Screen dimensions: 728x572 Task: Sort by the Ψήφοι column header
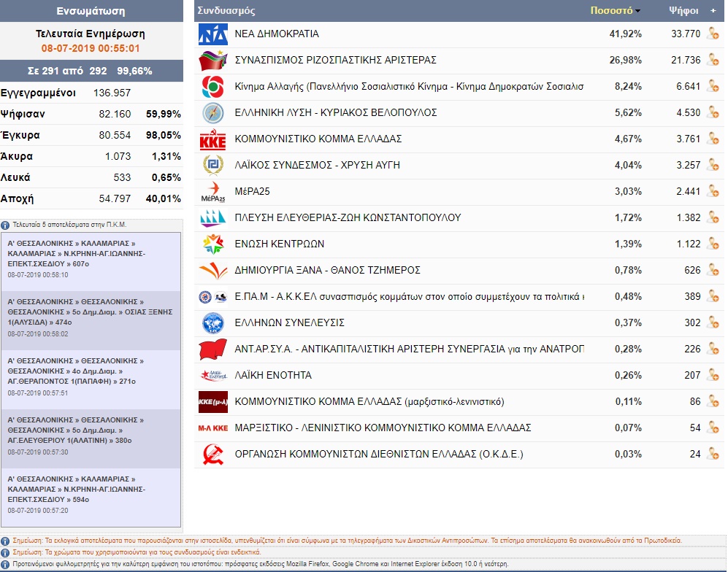point(683,10)
